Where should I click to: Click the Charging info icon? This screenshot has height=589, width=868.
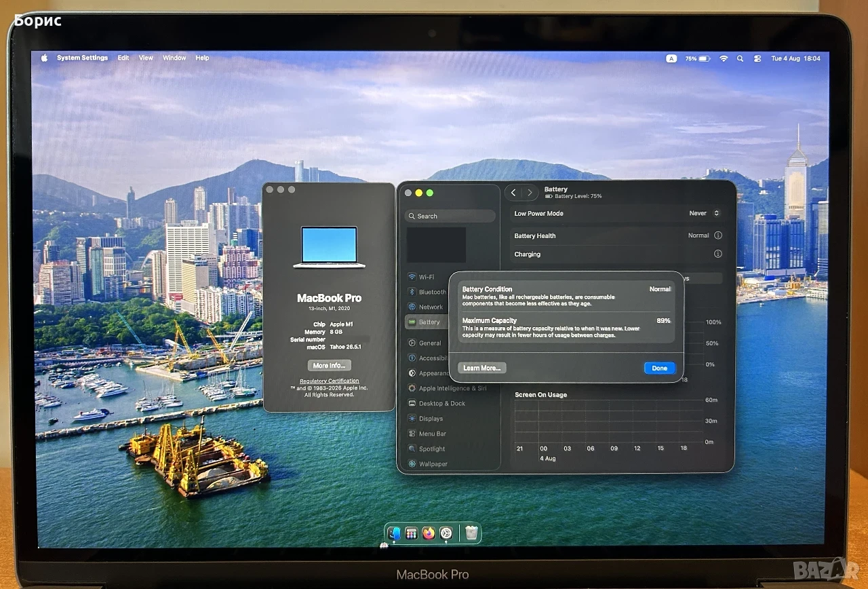point(717,254)
